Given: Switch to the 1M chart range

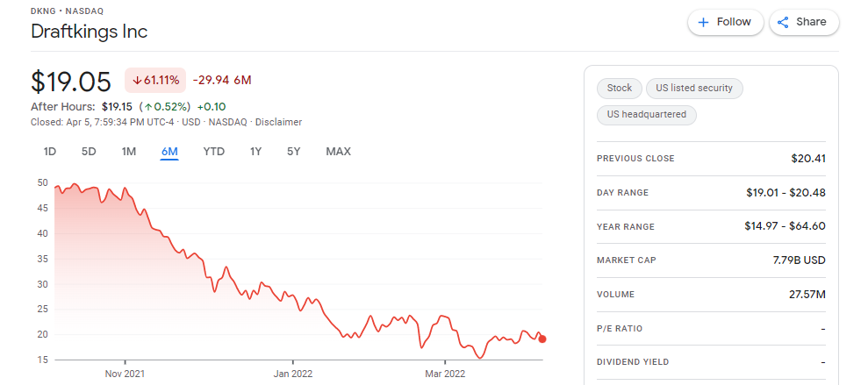Looking at the screenshot, I should tap(128, 152).
